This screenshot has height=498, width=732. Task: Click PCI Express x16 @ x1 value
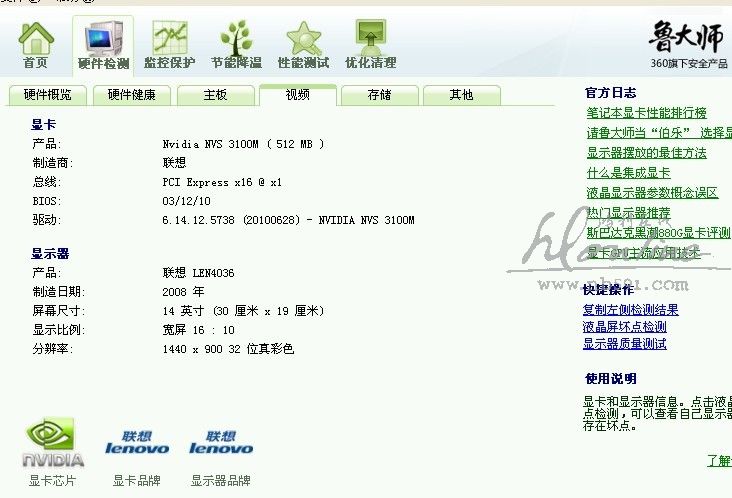(222, 182)
